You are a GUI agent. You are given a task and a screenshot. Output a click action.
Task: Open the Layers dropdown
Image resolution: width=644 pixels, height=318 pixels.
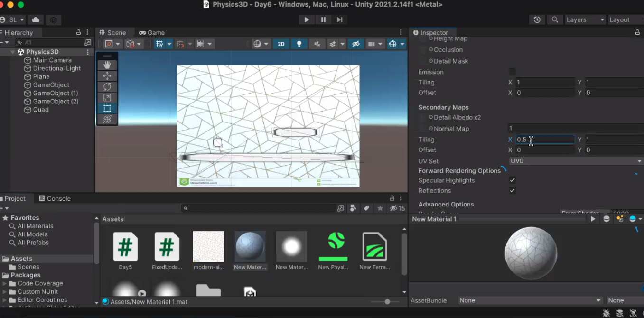click(586, 19)
